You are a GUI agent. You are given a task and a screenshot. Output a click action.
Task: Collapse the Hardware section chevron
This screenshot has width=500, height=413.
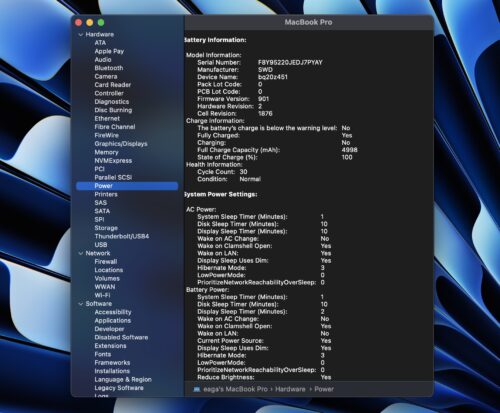click(80, 35)
